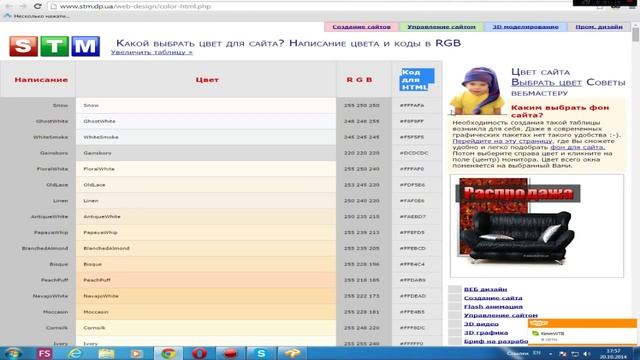Click the Bisque color swatch row
This screenshot has height=360, width=640.
[206, 264]
